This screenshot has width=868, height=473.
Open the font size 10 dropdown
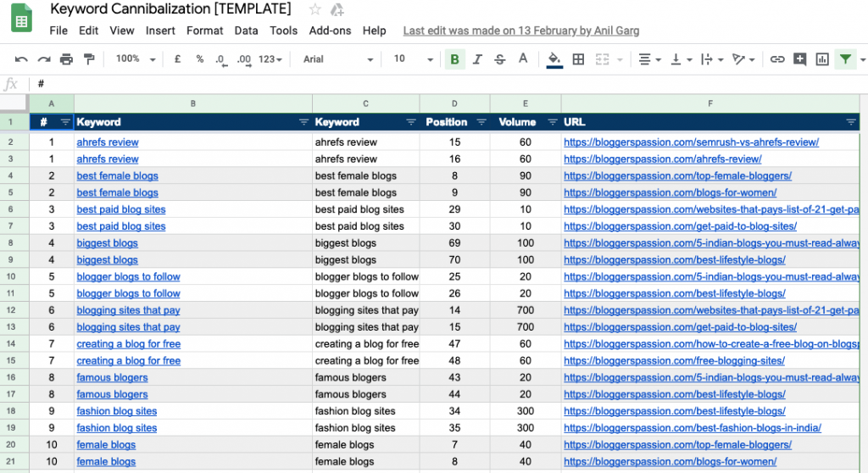click(413, 58)
